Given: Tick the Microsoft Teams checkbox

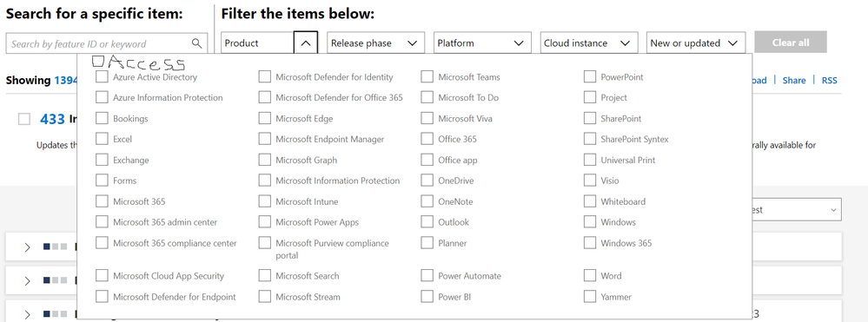Looking at the screenshot, I should [427, 77].
